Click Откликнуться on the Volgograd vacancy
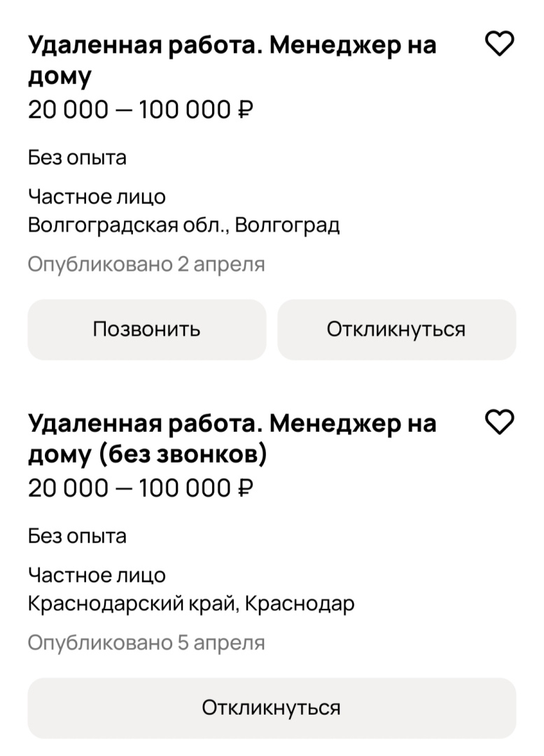 coord(396,329)
